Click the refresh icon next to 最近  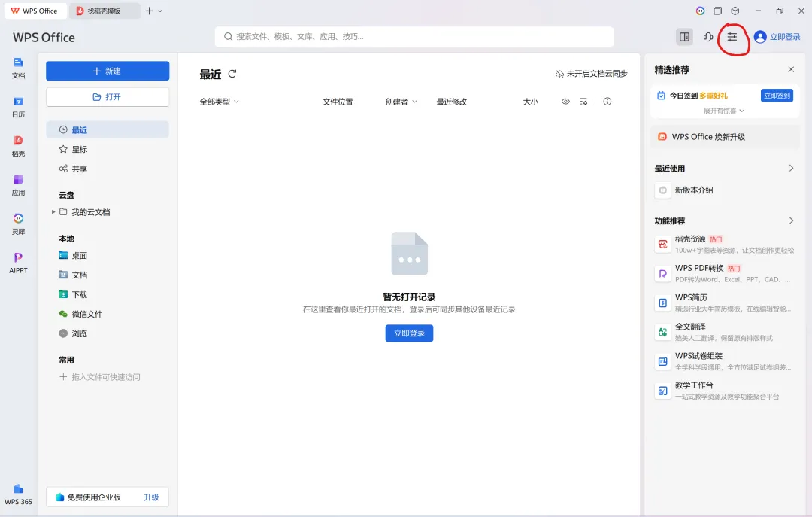(x=232, y=74)
